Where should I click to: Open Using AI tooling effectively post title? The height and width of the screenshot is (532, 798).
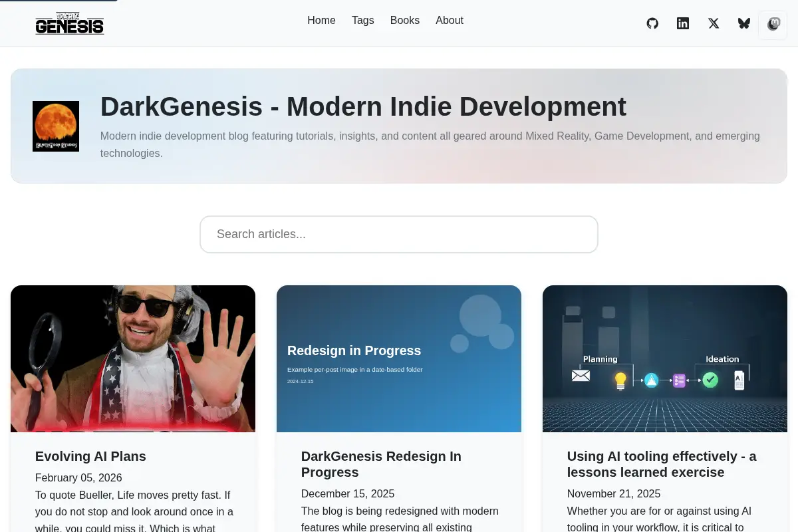click(x=662, y=464)
